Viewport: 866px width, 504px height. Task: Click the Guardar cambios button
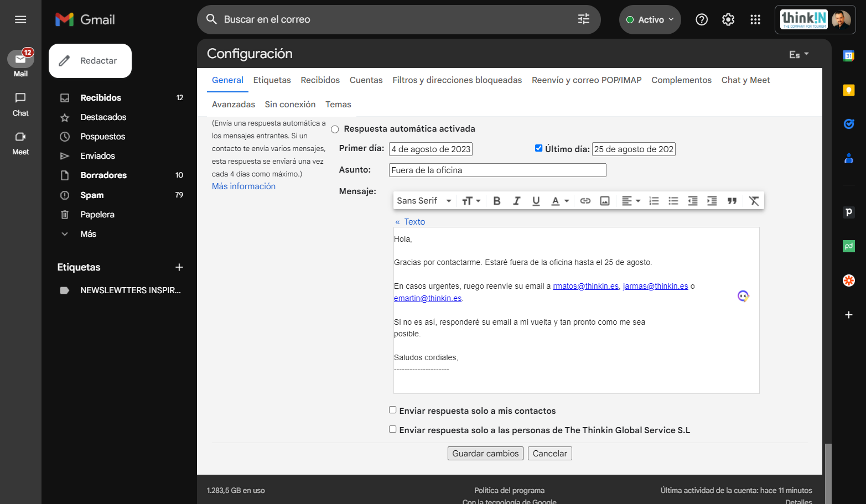click(485, 454)
